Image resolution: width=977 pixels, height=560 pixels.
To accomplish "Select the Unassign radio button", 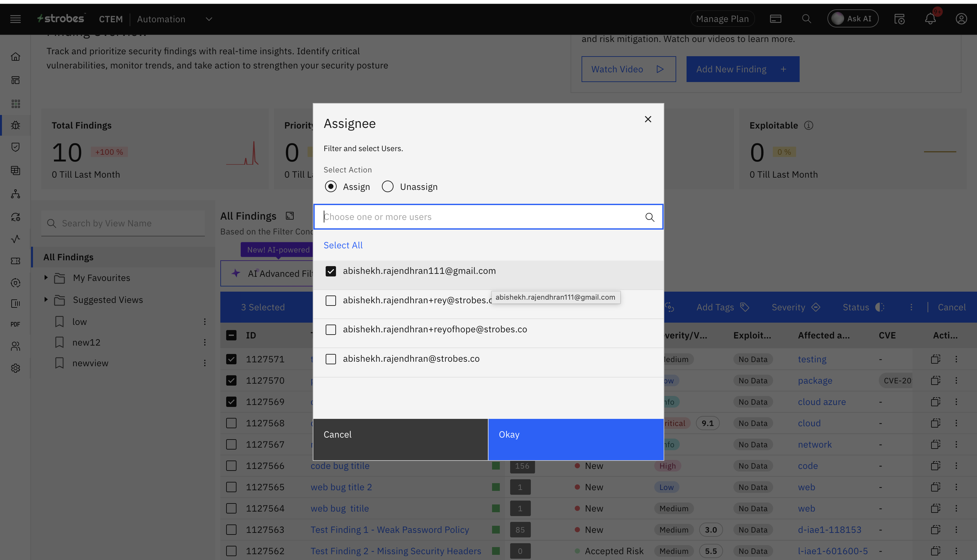I will [387, 187].
